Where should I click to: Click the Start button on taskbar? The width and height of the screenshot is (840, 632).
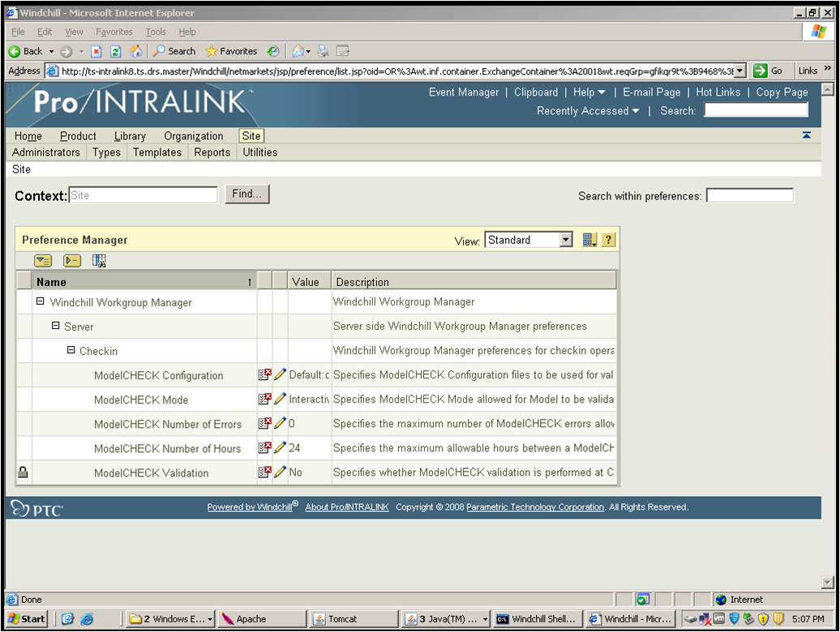click(x=26, y=618)
